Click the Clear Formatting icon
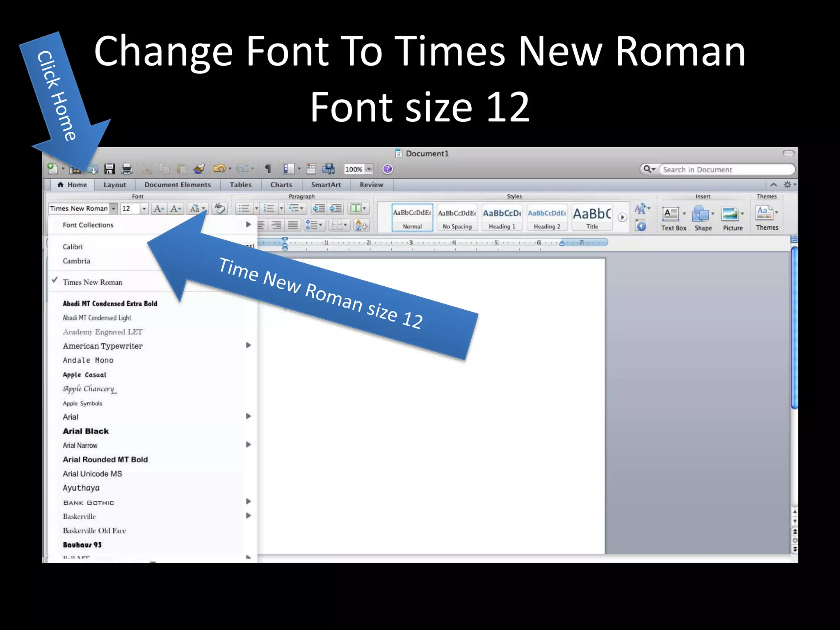 tap(220, 208)
